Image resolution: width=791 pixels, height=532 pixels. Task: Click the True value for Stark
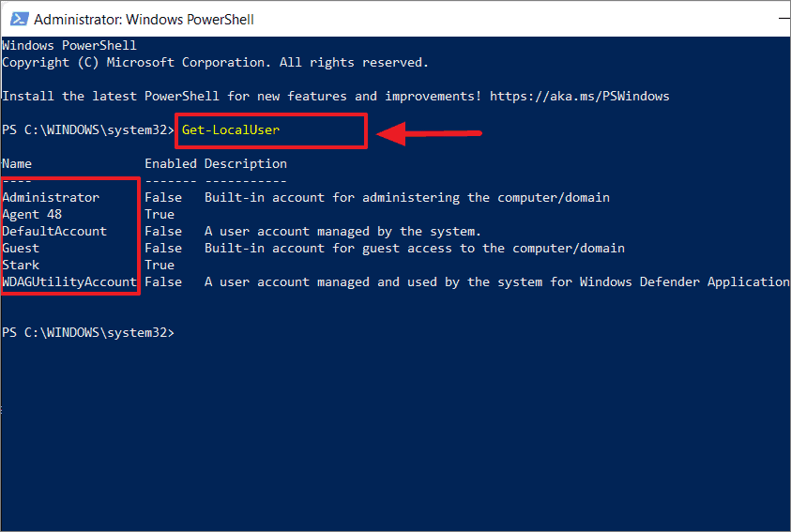click(x=160, y=266)
